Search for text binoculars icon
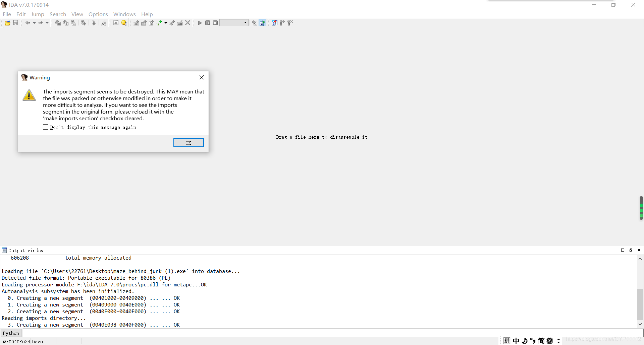The image size is (644, 345). [66, 23]
